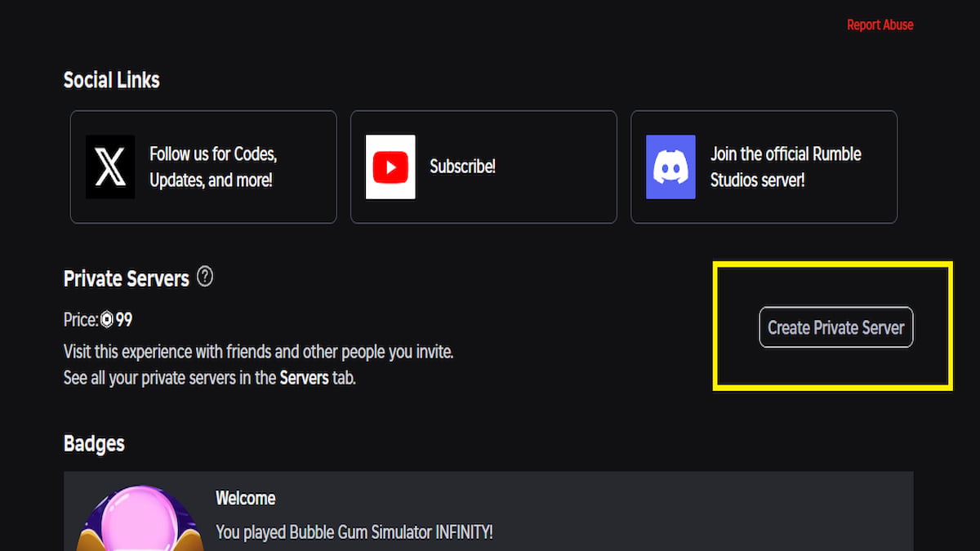
Task: Click 'You played Bubble Gum Simulator INFINITY!' text
Action: pyautogui.click(x=354, y=532)
